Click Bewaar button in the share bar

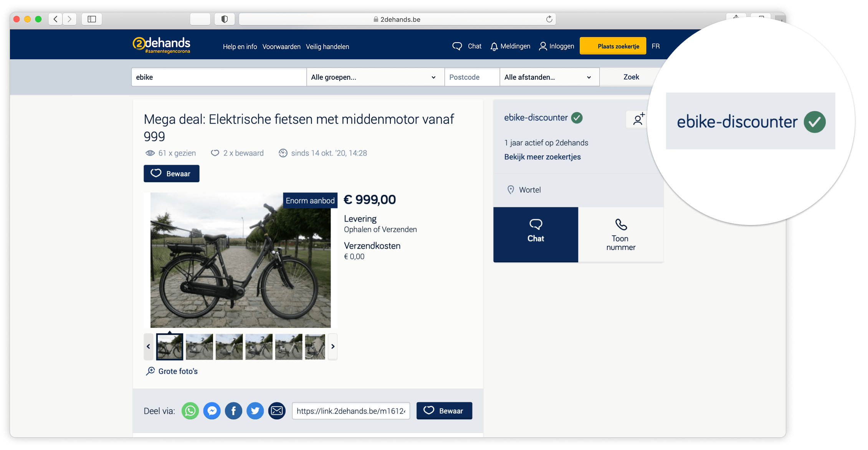[444, 411]
